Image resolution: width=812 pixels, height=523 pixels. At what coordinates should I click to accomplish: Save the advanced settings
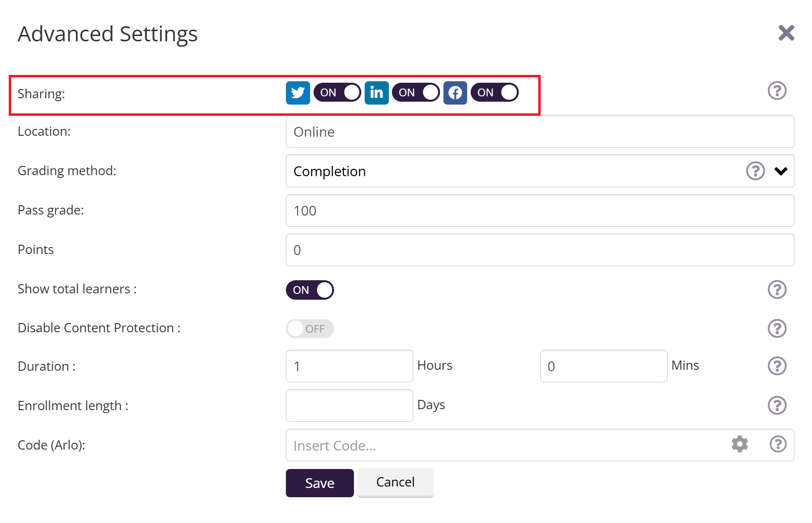click(319, 483)
